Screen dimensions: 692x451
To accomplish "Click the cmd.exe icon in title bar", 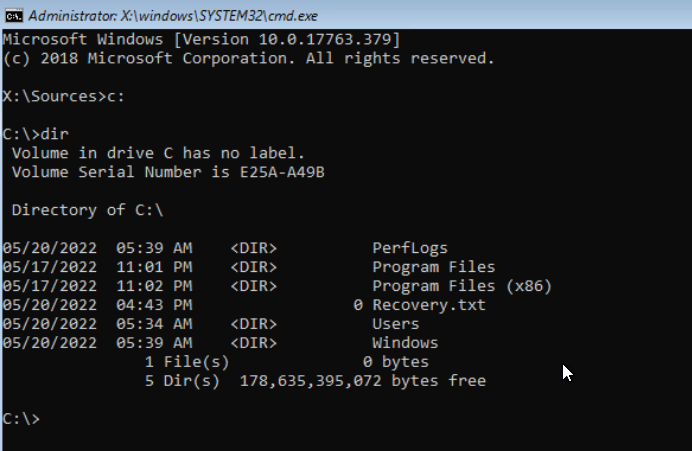I will pos(14,16).
